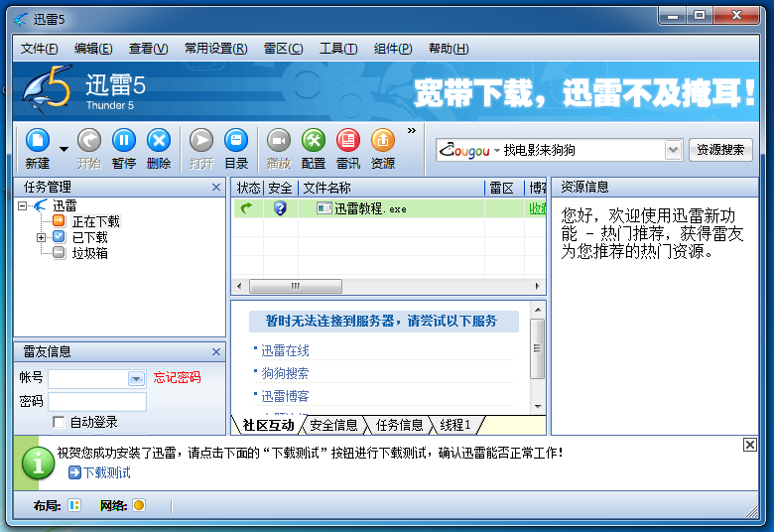Viewport: 774px width, 532px height.
Task: Open the 目录 directory icon
Action: (236, 141)
